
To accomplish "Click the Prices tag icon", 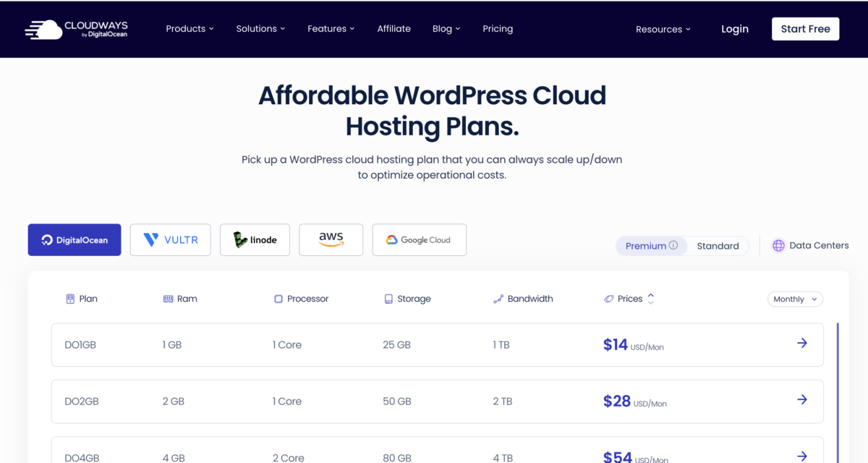I will 609,299.
